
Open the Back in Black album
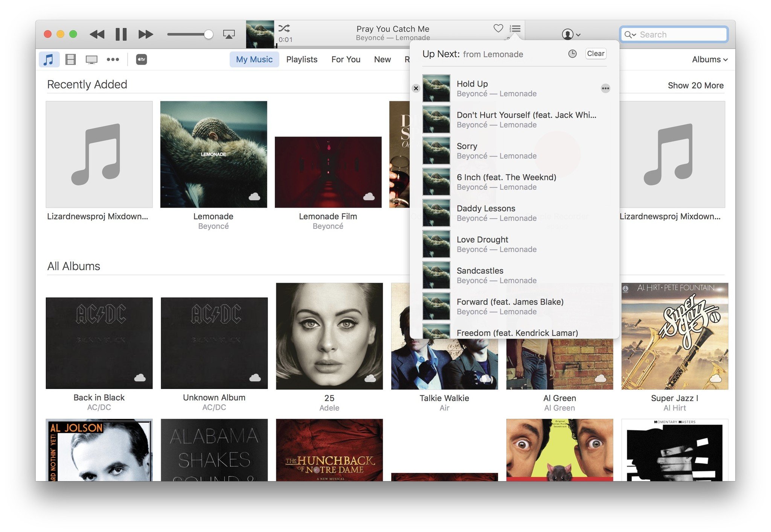pyautogui.click(x=99, y=343)
